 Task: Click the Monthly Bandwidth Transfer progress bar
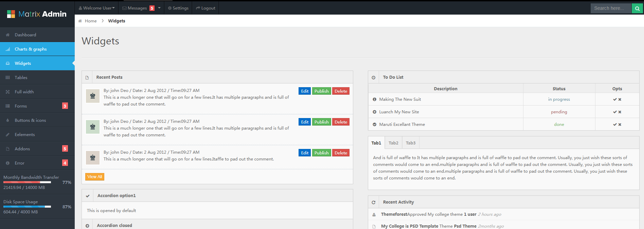click(27, 182)
